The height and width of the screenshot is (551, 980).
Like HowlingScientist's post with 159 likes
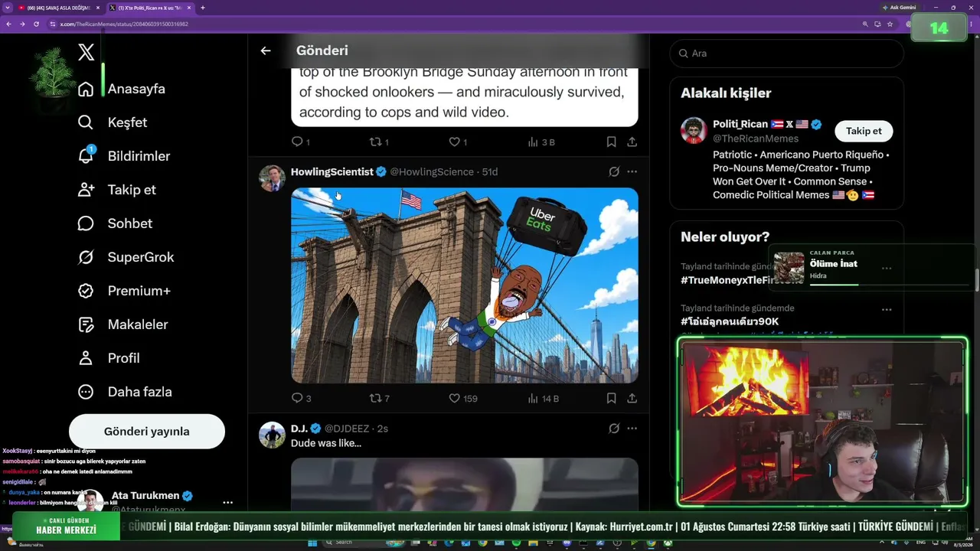462,398
